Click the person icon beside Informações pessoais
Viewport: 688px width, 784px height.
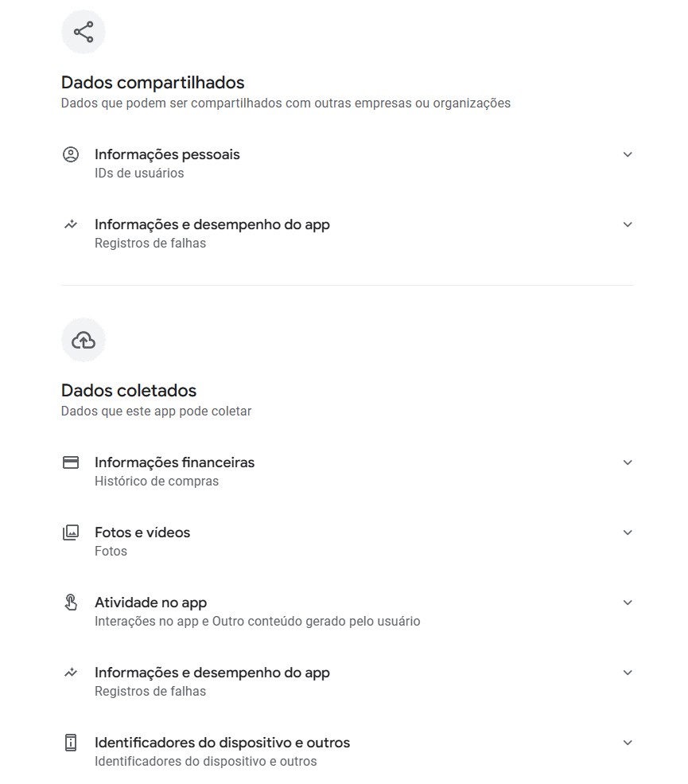point(71,154)
